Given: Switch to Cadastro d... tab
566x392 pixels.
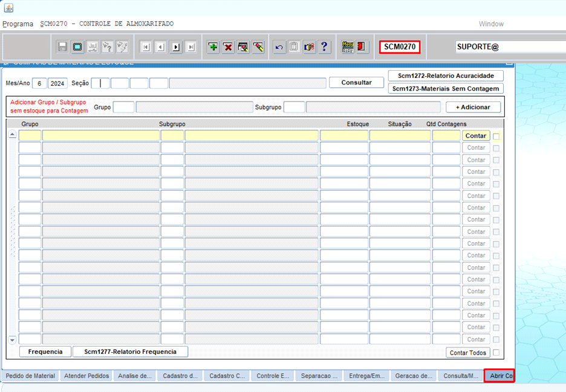Looking at the screenshot, I should click(x=180, y=376).
